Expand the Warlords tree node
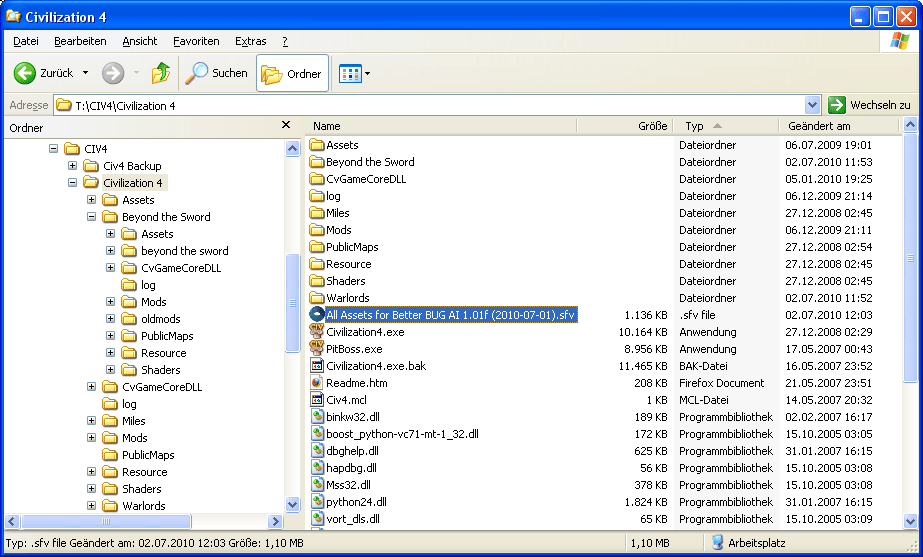Screen dimensions: 923x557 coord(91,505)
